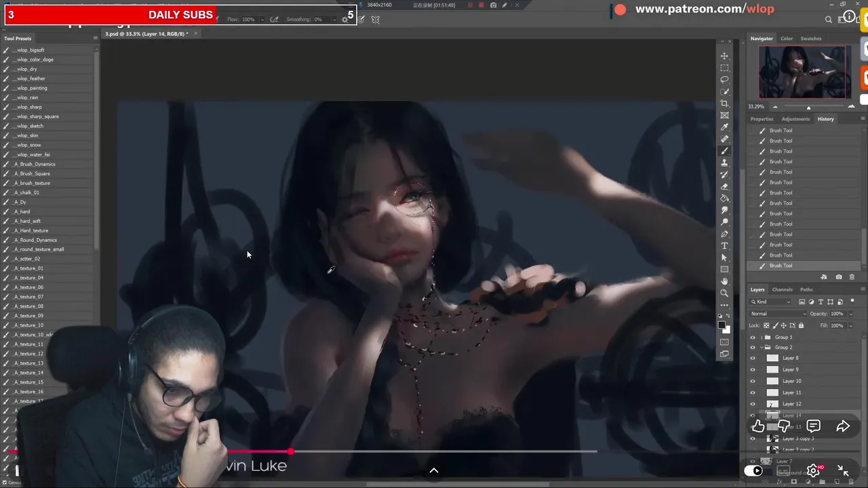
Task: Select the Rectangle shape tool
Action: point(724,270)
